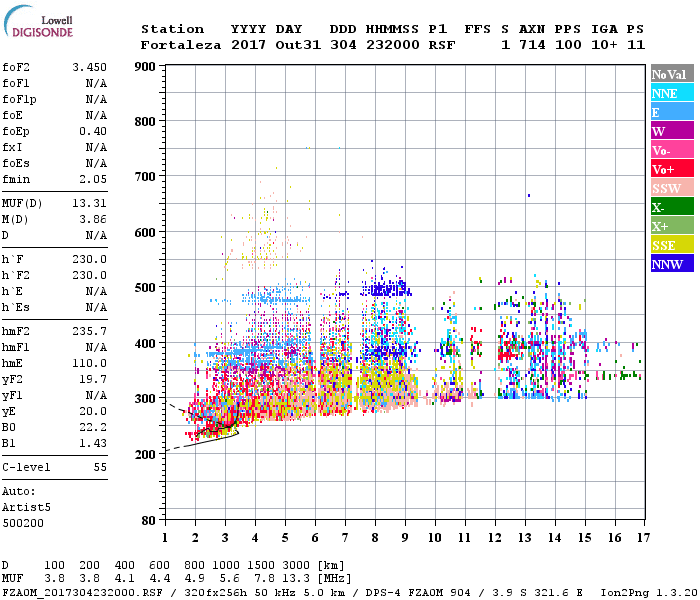This screenshot has width=700, height=600.
Task: Select the NNW blue legend swatch
Action: (672, 264)
